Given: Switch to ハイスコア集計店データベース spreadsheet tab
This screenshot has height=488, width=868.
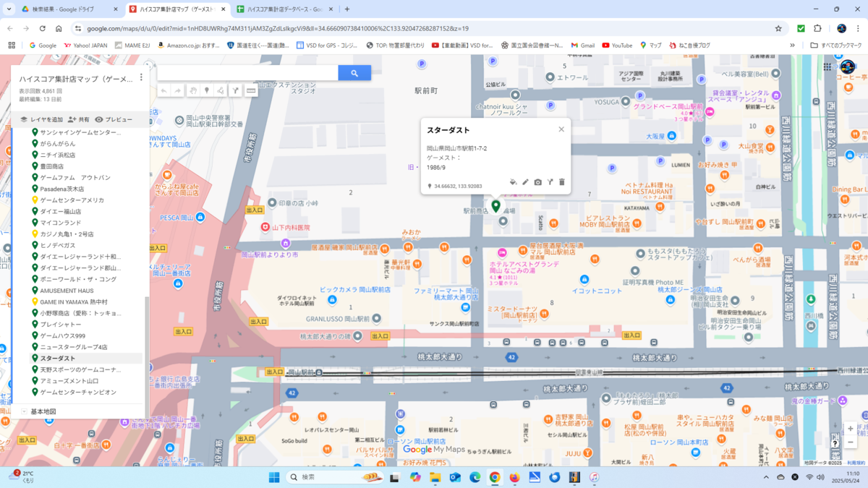Looking at the screenshot, I should click(284, 9).
